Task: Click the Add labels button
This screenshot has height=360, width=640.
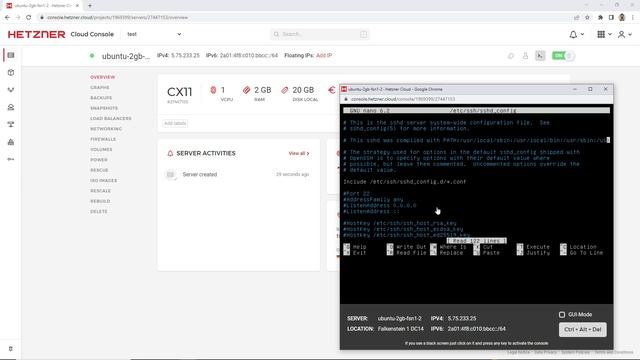Action: [x=175, y=123]
